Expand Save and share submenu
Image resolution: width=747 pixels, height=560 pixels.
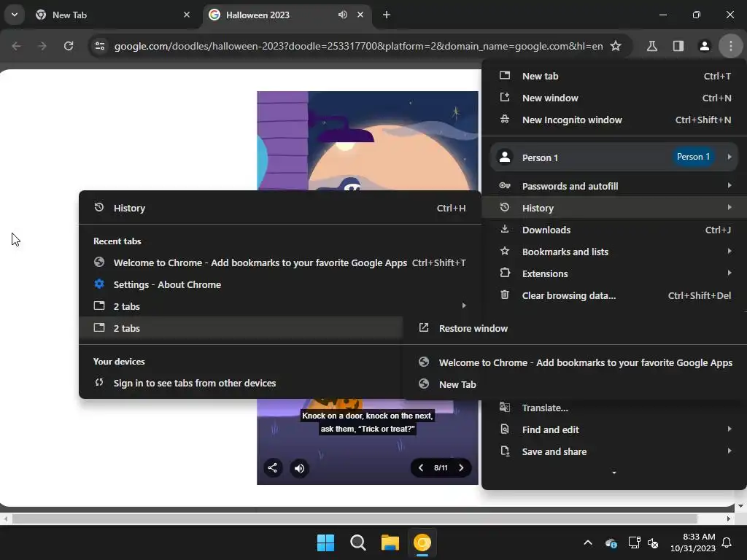pos(614,451)
